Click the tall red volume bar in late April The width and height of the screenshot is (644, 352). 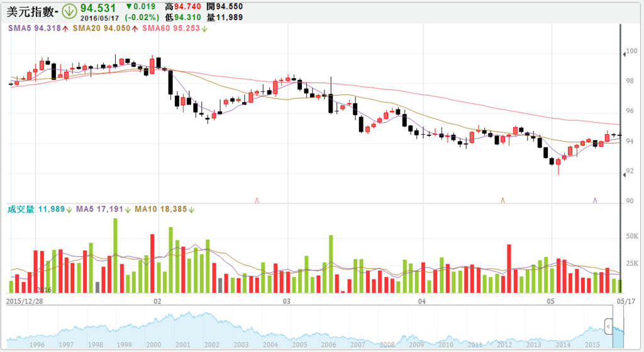tap(509, 268)
